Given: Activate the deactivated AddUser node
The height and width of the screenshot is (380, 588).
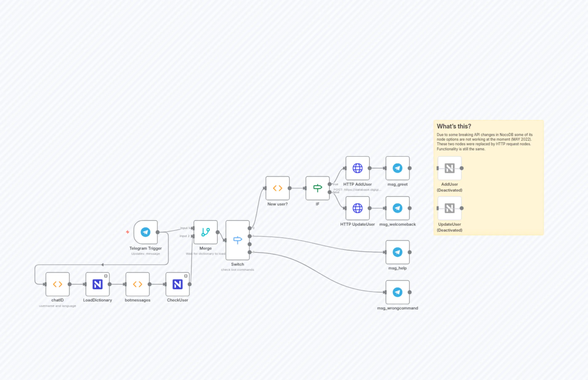Looking at the screenshot, I should click(x=449, y=168).
